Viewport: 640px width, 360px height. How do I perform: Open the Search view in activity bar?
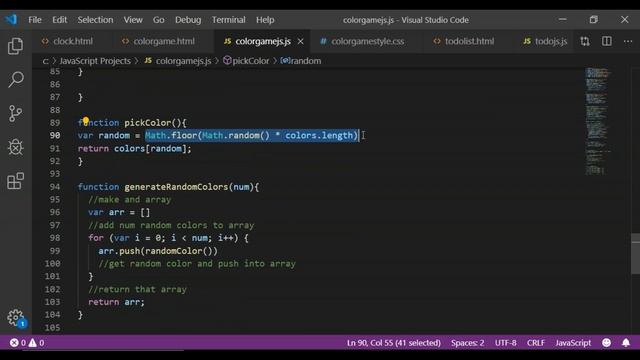coord(16,79)
